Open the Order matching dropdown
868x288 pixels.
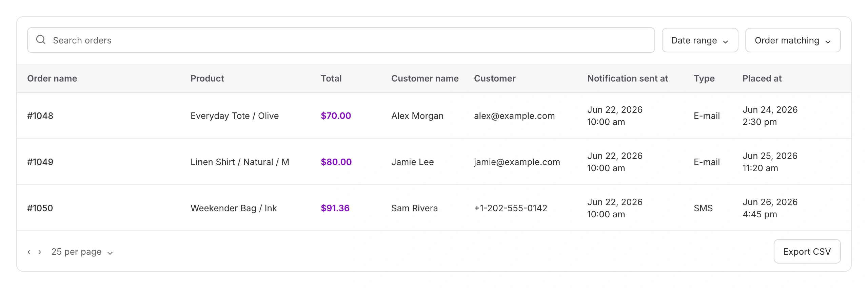point(793,40)
